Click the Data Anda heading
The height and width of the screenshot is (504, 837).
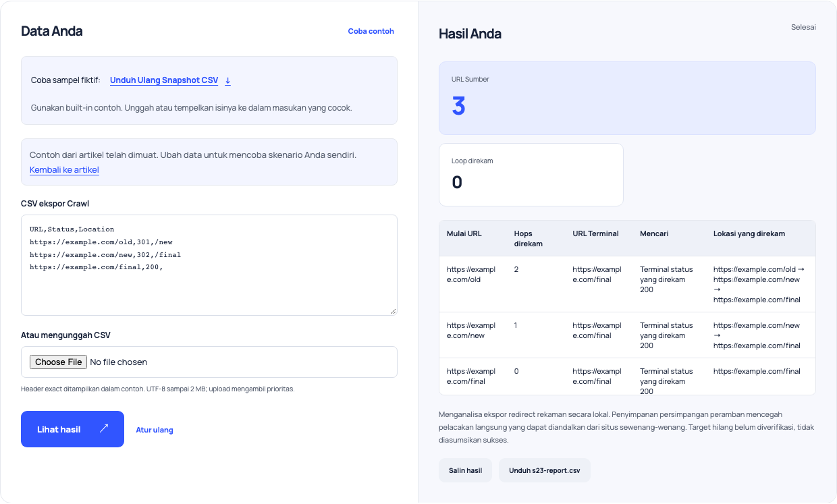[x=52, y=31]
